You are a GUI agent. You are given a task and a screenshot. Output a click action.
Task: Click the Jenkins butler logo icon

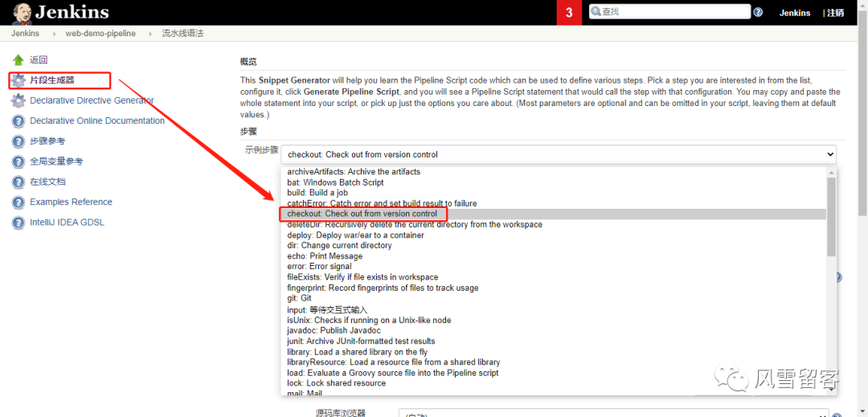[22, 13]
